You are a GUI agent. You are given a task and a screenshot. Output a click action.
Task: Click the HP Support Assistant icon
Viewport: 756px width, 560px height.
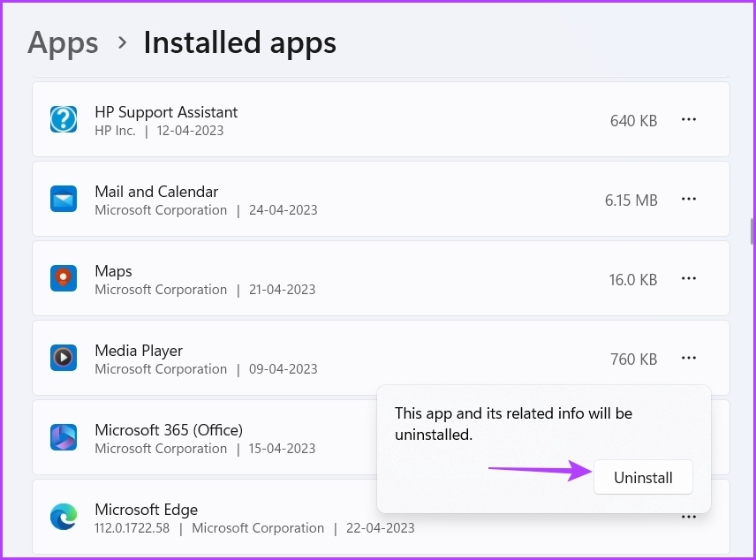coord(64,120)
